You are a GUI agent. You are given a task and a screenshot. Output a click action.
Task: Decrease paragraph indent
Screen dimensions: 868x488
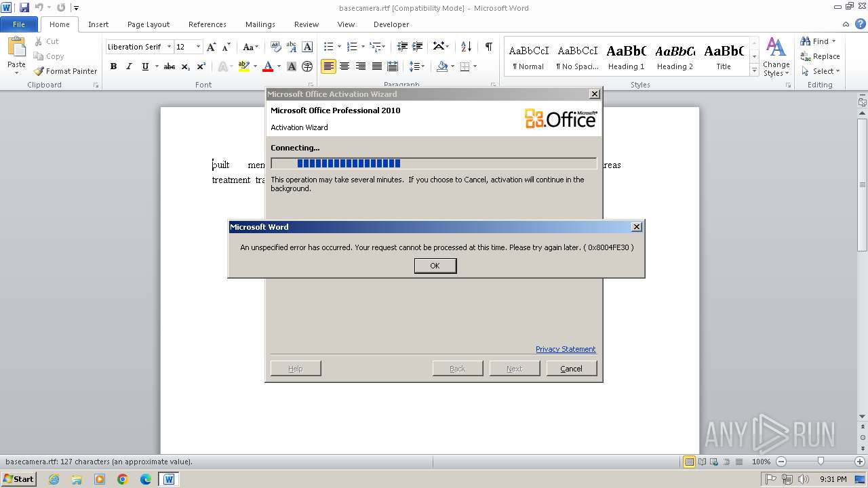point(402,47)
